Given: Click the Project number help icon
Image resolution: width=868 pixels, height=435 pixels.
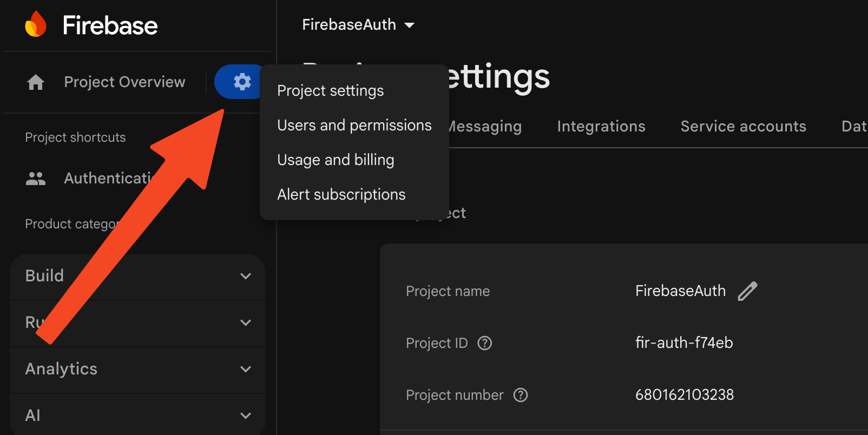Looking at the screenshot, I should (520, 395).
